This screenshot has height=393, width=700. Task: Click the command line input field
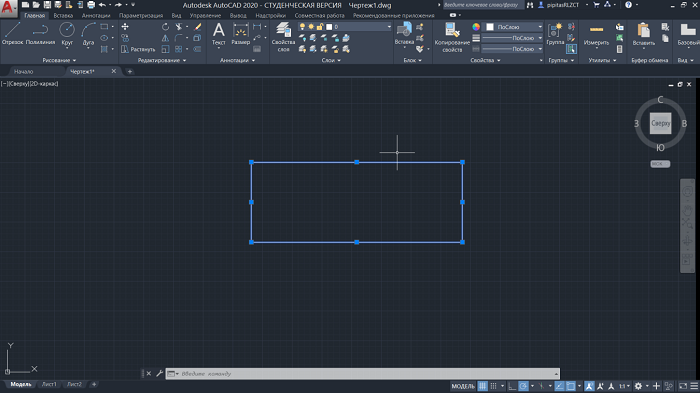tap(366, 374)
